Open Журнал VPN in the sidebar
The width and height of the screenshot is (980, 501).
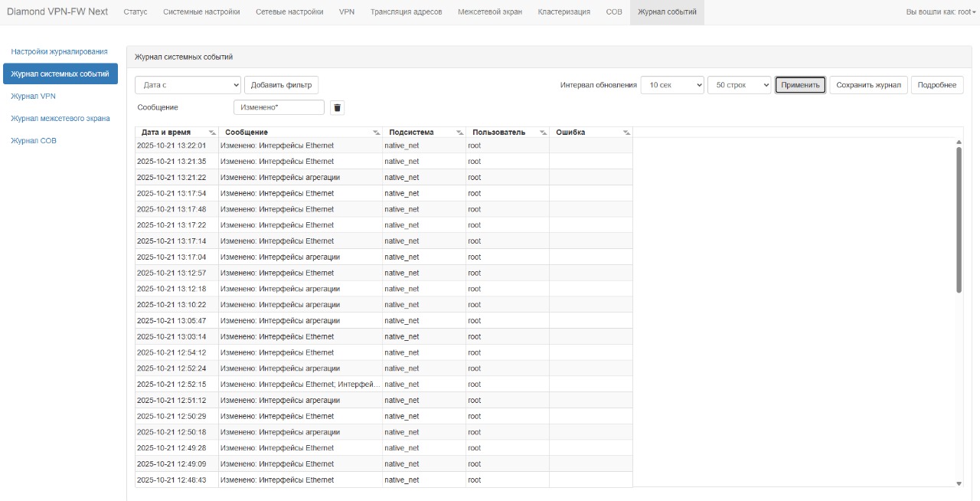point(33,97)
